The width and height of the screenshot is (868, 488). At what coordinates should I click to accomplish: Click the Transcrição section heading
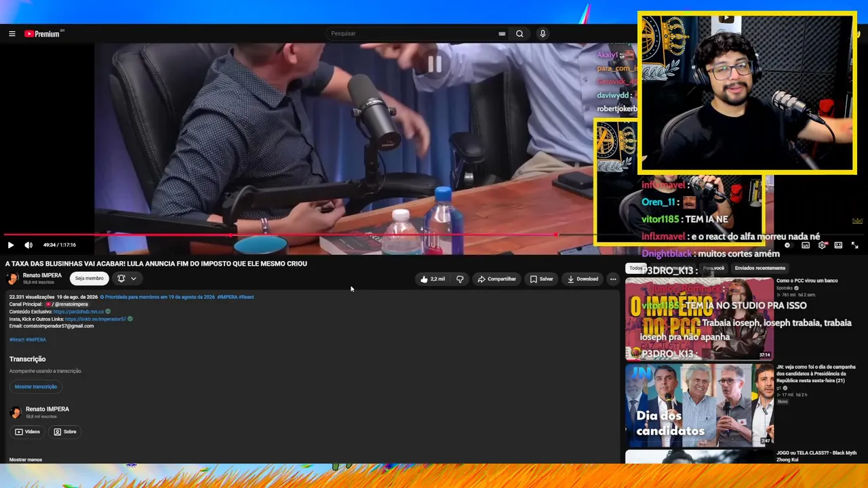click(28, 359)
